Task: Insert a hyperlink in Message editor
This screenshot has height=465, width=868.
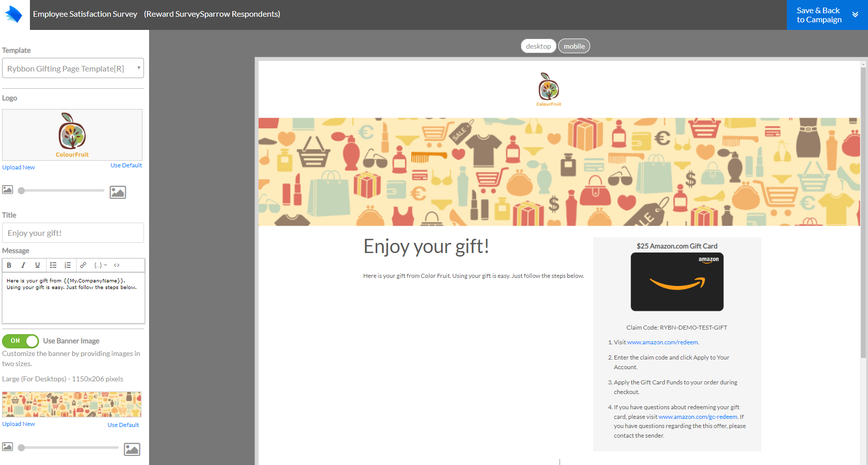Action: 83,265
